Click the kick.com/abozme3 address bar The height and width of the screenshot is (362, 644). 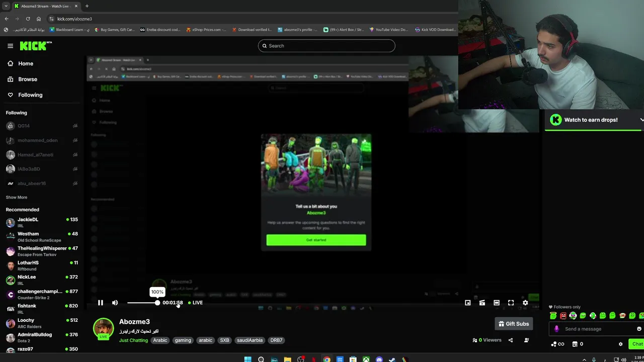[x=74, y=19]
